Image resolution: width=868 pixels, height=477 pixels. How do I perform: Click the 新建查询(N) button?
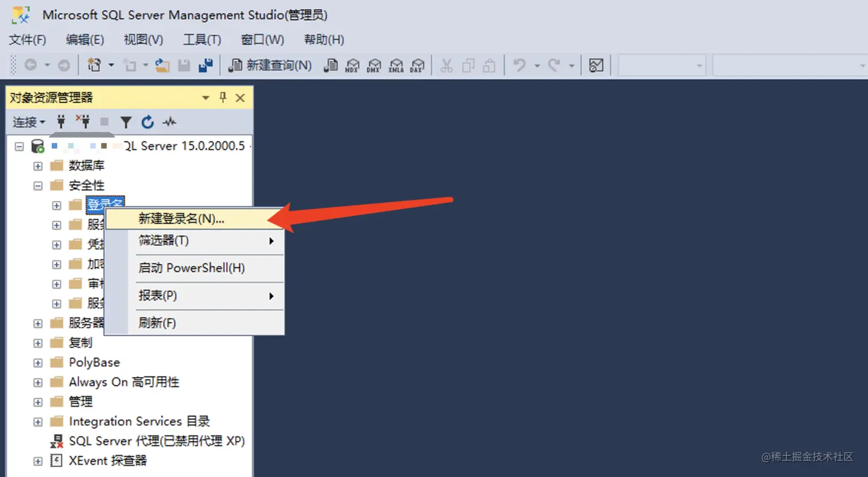[270, 65]
